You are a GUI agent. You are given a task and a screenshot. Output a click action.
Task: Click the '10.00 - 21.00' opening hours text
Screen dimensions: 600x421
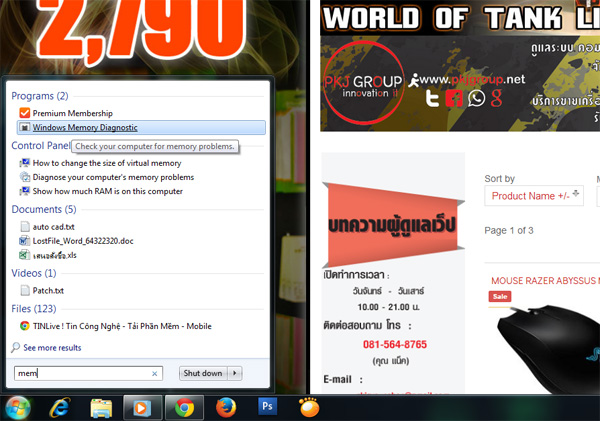(x=388, y=307)
